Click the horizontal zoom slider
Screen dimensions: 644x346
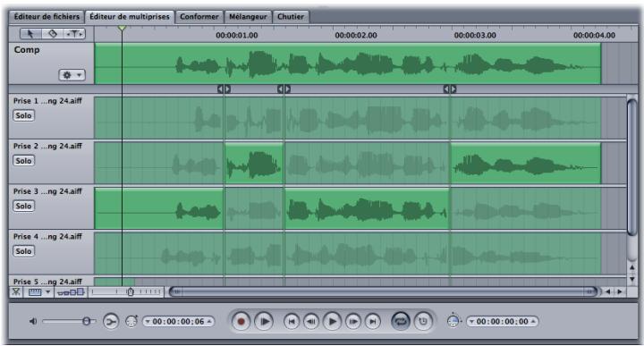tap(126, 292)
